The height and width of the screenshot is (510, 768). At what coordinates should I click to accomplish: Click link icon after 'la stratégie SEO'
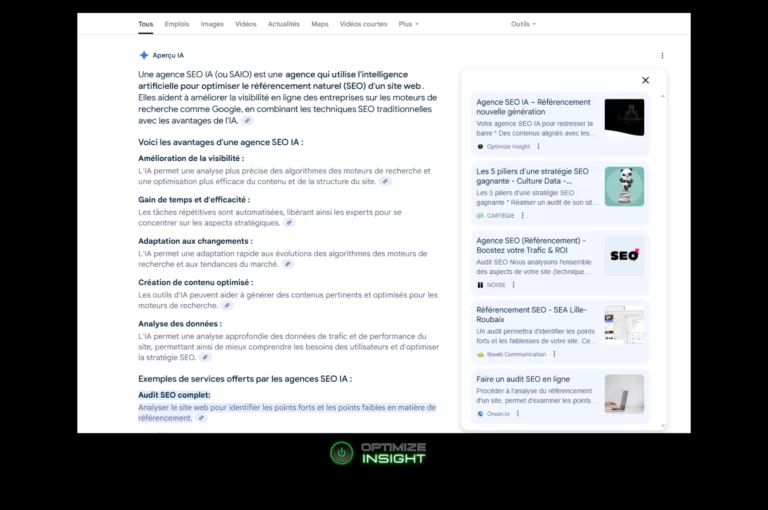click(205, 358)
